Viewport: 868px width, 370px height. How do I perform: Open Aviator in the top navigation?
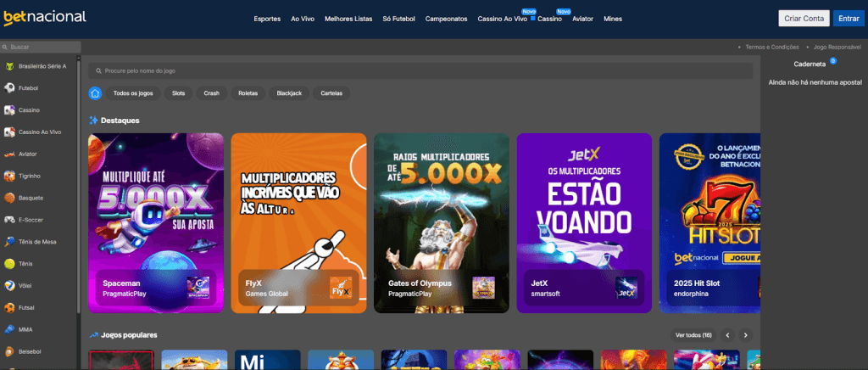coord(582,19)
